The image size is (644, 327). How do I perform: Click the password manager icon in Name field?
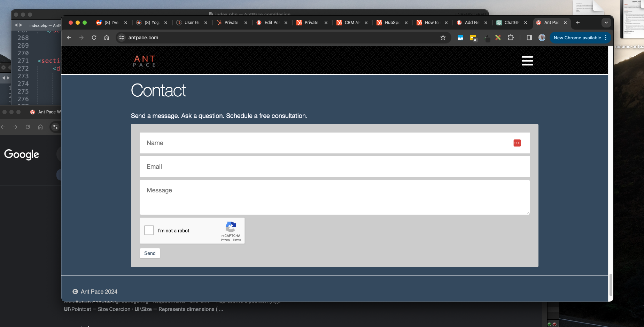[x=517, y=143]
